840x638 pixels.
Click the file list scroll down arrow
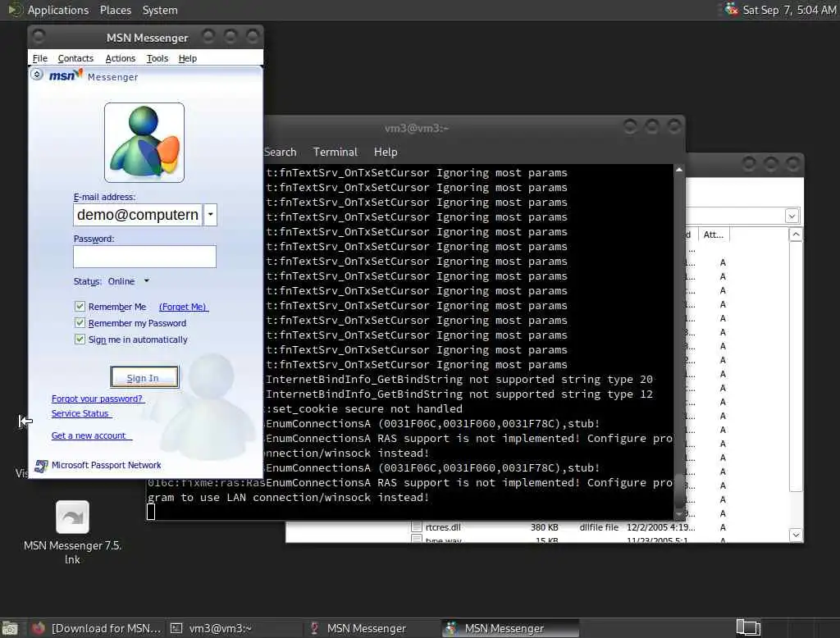796,535
